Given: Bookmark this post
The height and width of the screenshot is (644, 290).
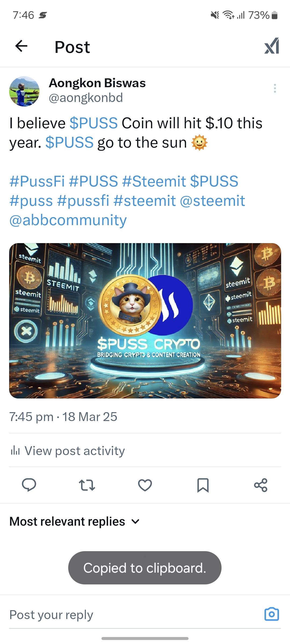Looking at the screenshot, I should pos(203,485).
